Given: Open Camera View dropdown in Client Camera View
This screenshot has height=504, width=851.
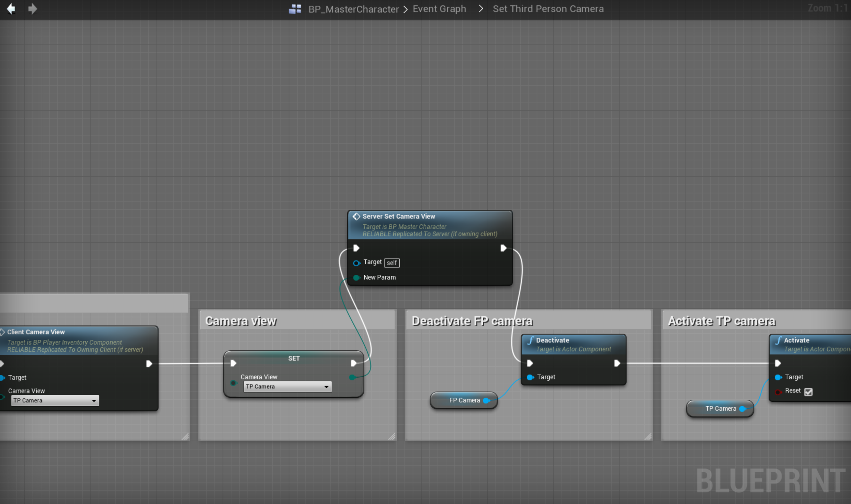Looking at the screenshot, I should (x=55, y=400).
